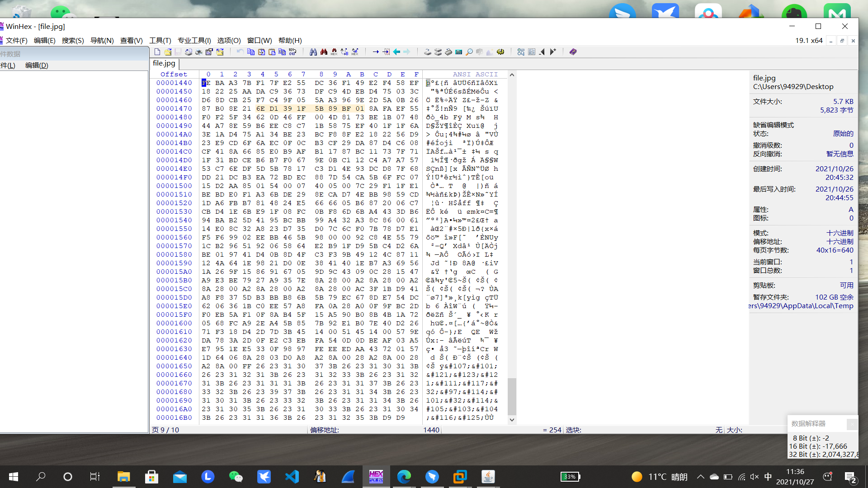Click the 编辑(D) panel button

click(37, 65)
